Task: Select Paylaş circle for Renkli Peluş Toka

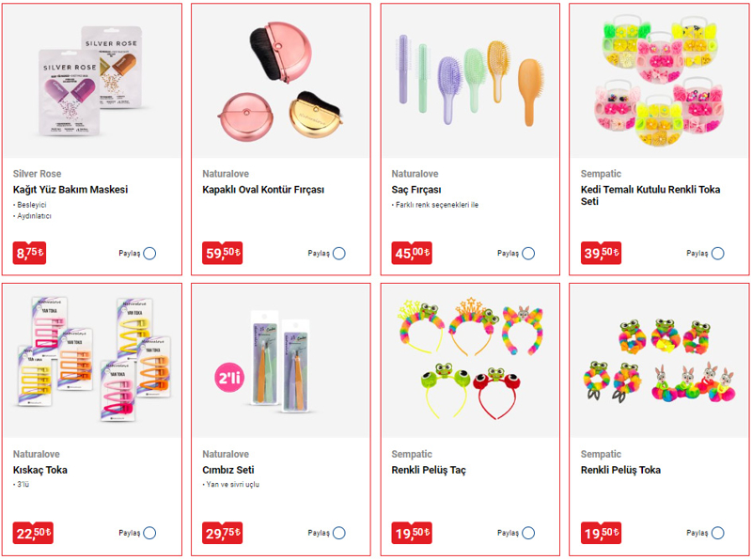Action: coord(718,533)
